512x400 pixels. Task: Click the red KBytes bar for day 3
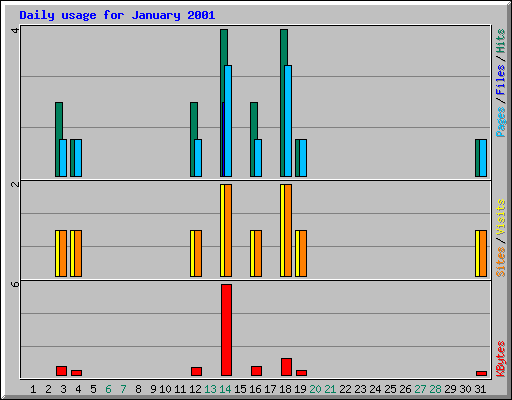click(x=61, y=371)
